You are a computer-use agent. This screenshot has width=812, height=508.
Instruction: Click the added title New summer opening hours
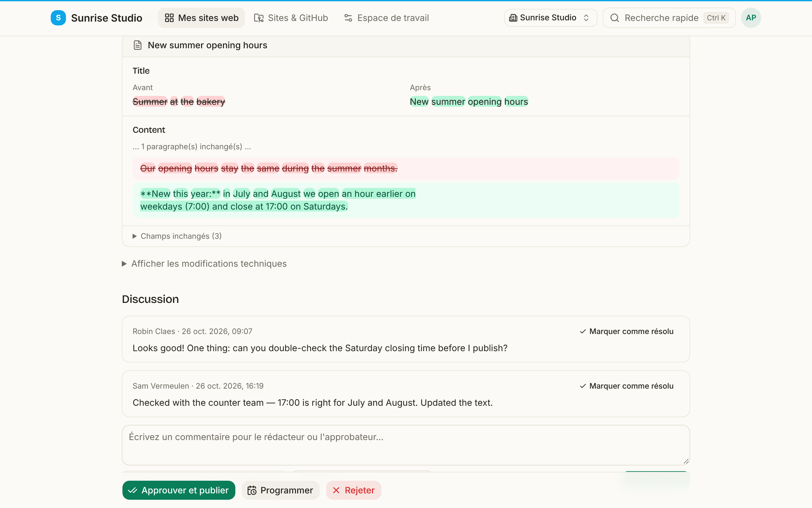pyautogui.click(x=469, y=102)
